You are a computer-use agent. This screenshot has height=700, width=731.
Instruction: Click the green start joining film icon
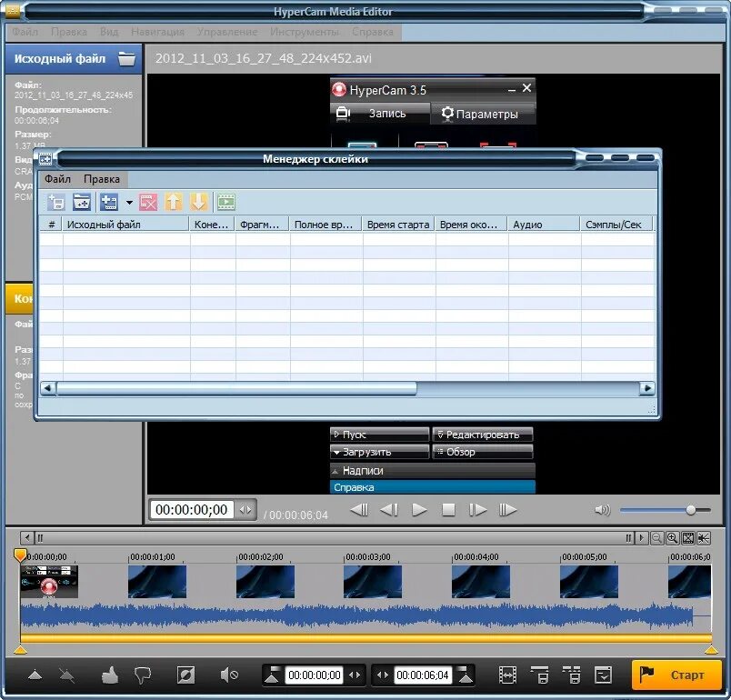pos(226,203)
